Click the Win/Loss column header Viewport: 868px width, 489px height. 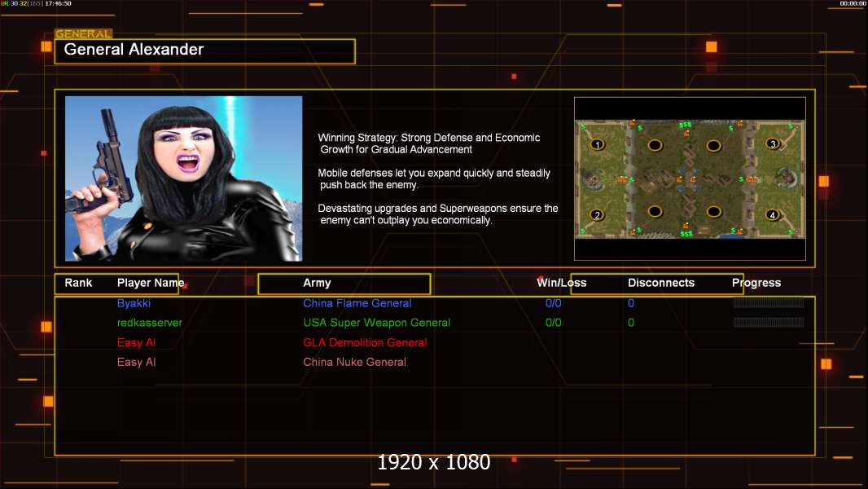(561, 283)
